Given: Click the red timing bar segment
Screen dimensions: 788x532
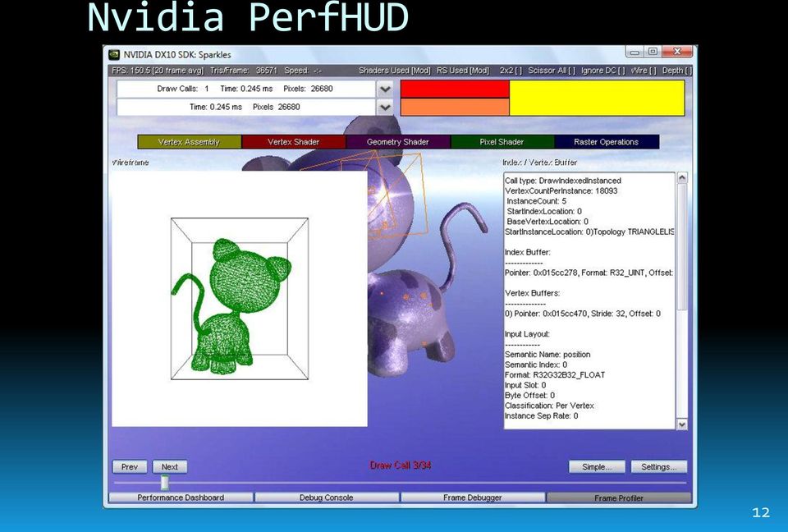Looking at the screenshot, I should click(x=455, y=89).
